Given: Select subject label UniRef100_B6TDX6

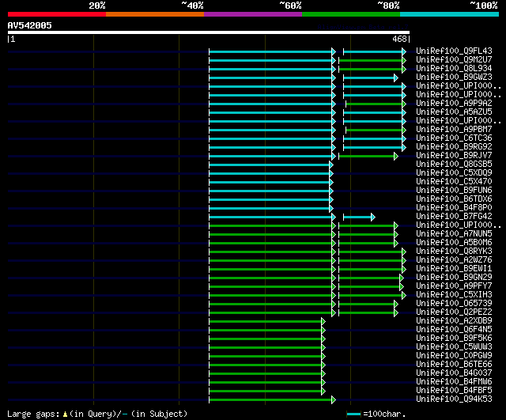Looking at the screenshot, I should point(454,199).
